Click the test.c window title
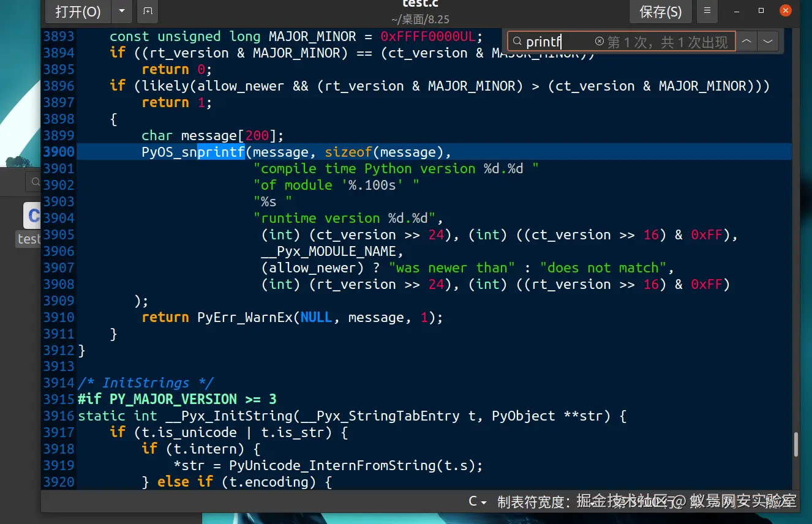The image size is (812, 524). coord(420,4)
